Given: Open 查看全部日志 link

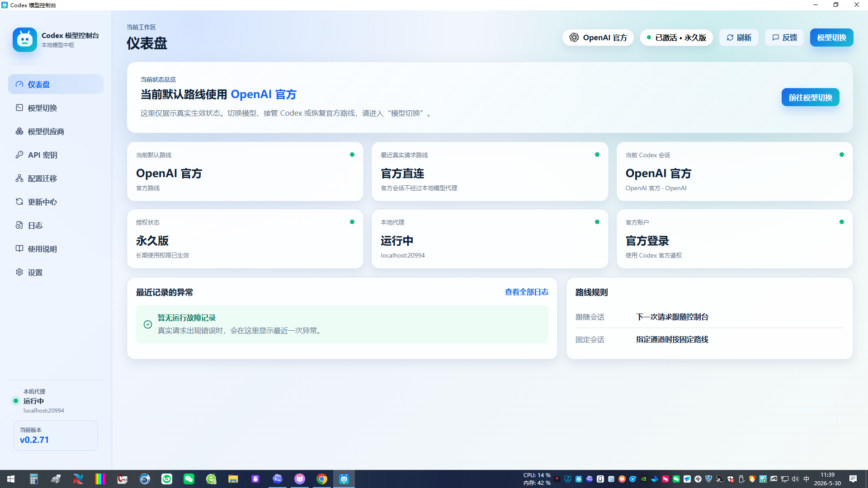Looking at the screenshot, I should click(527, 292).
